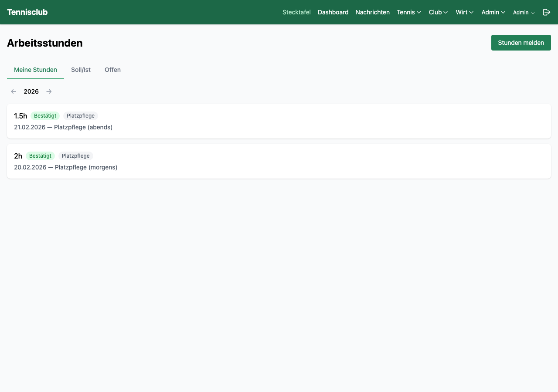
Task: Open the 2h entry from 20.02.2026
Action: pyautogui.click(x=279, y=162)
